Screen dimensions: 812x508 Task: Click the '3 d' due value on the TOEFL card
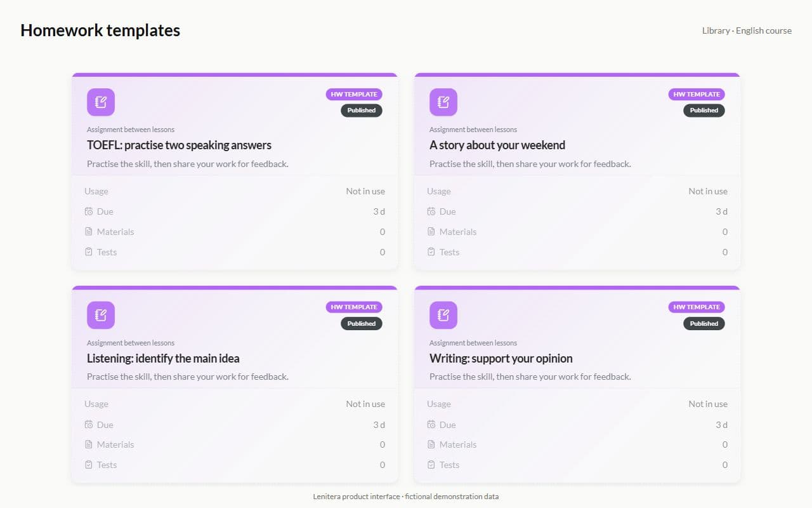(379, 211)
